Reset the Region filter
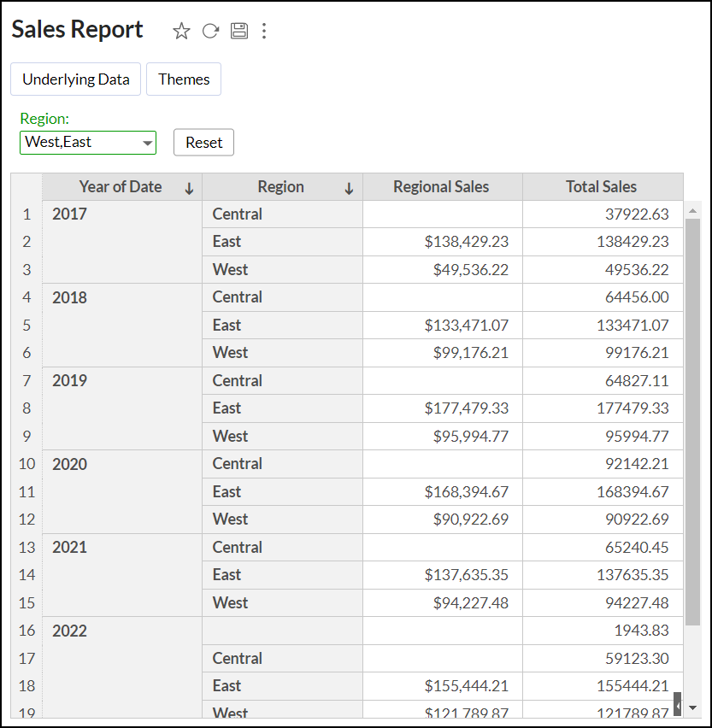Image resolution: width=712 pixels, height=728 pixels. 203,142
